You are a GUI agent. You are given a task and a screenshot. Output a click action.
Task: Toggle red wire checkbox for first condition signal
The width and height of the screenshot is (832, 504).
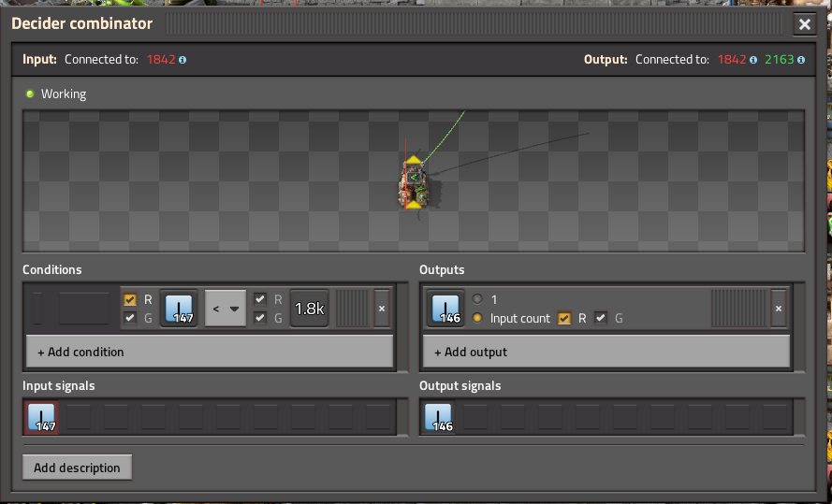[130, 300]
